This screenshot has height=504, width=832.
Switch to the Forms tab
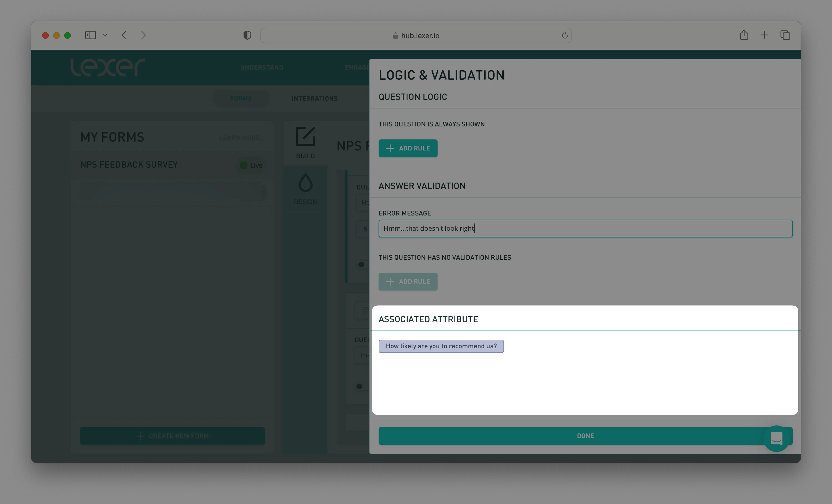tap(241, 98)
